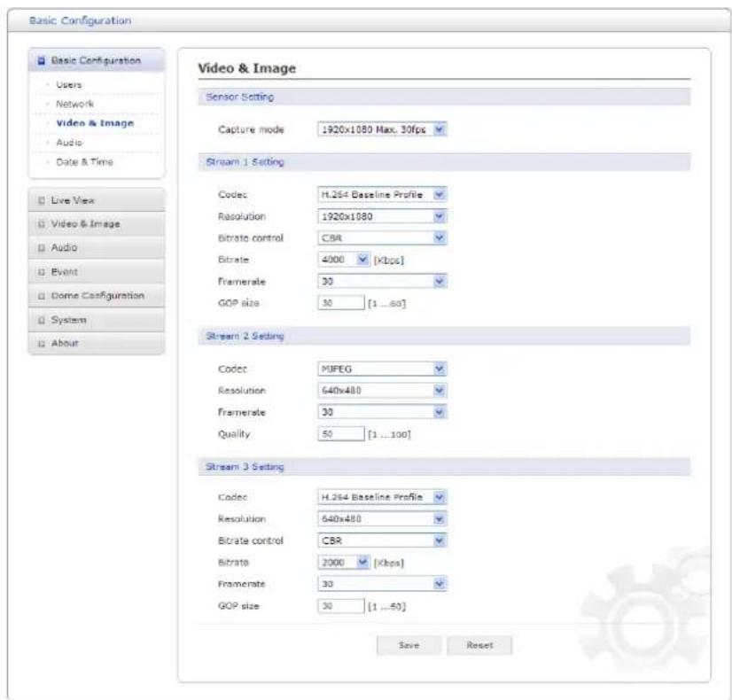Expand Live View section via its square icon
The height and width of the screenshot is (700, 732).
point(42,200)
